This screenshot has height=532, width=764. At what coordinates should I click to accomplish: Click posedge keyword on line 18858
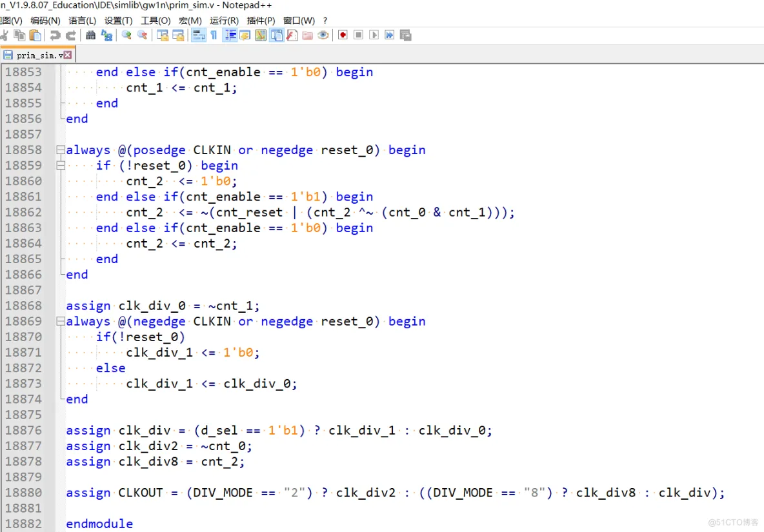[x=159, y=150]
